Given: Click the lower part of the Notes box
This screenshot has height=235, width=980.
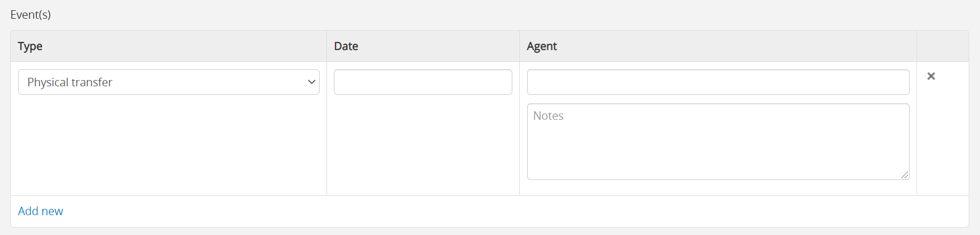Looking at the screenshot, I should [x=718, y=167].
